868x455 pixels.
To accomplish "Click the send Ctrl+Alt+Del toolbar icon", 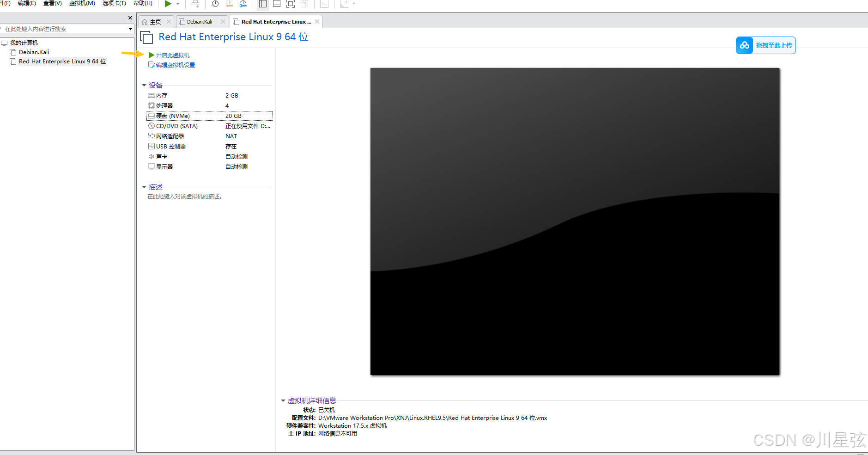I will [x=195, y=4].
